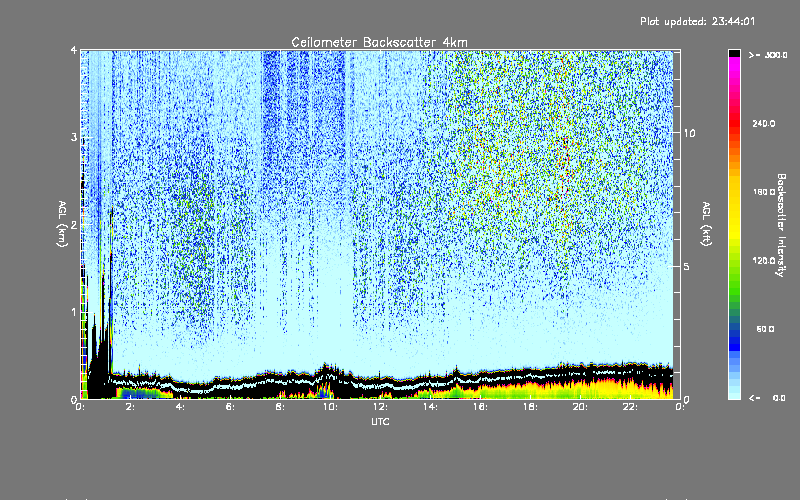The width and height of the screenshot is (800, 500).
Task: Click the "22:" UTC time tick
Action: (x=630, y=407)
